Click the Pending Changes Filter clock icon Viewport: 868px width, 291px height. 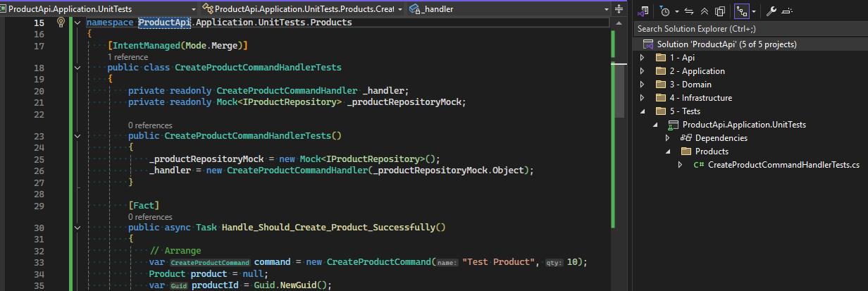pyautogui.click(x=665, y=11)
